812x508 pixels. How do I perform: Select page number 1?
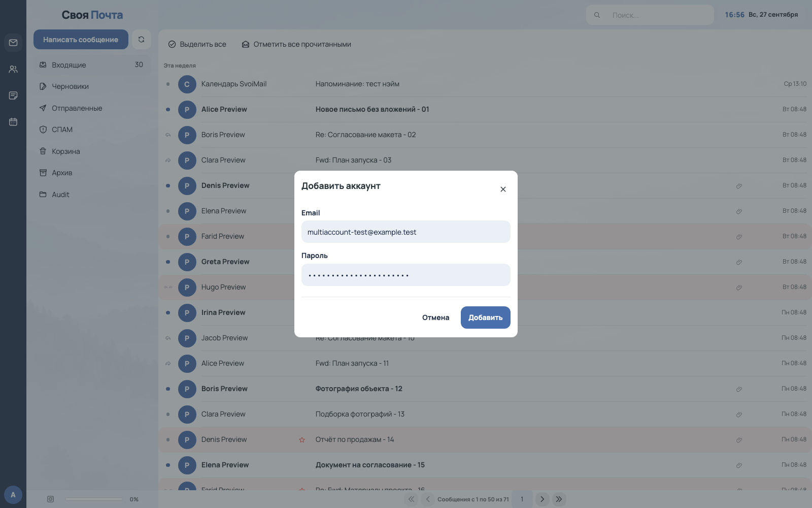pyautogui.click(x=522, y=499)
